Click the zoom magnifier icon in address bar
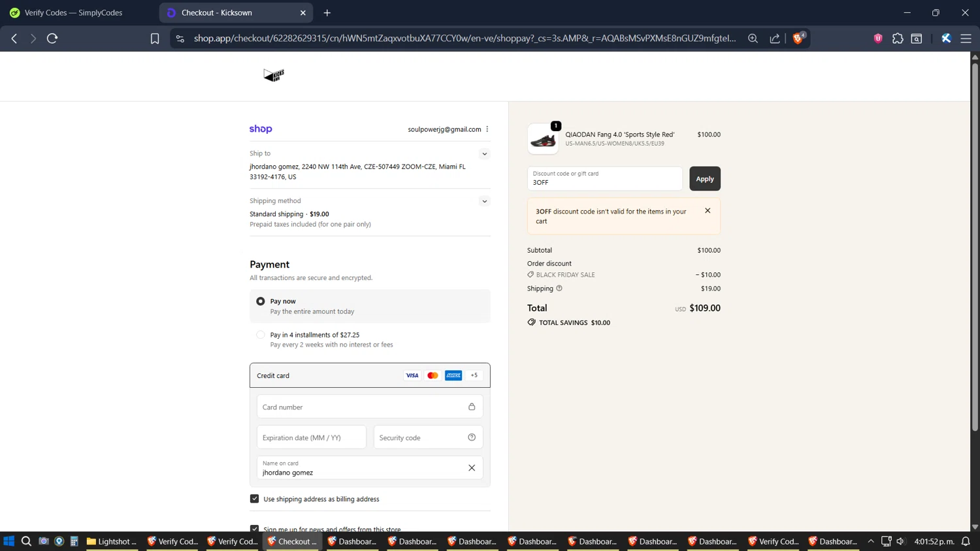 tap(753, 39)
